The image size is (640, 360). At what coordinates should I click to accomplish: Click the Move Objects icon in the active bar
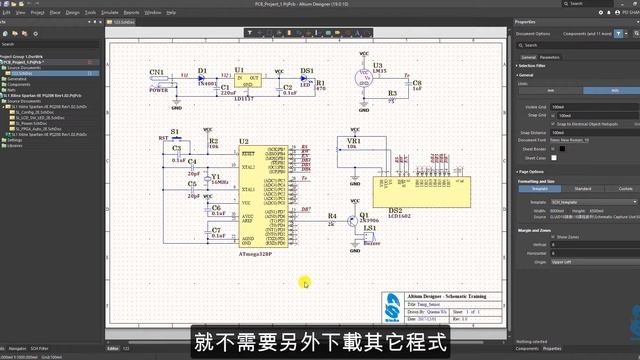(260, 33)
